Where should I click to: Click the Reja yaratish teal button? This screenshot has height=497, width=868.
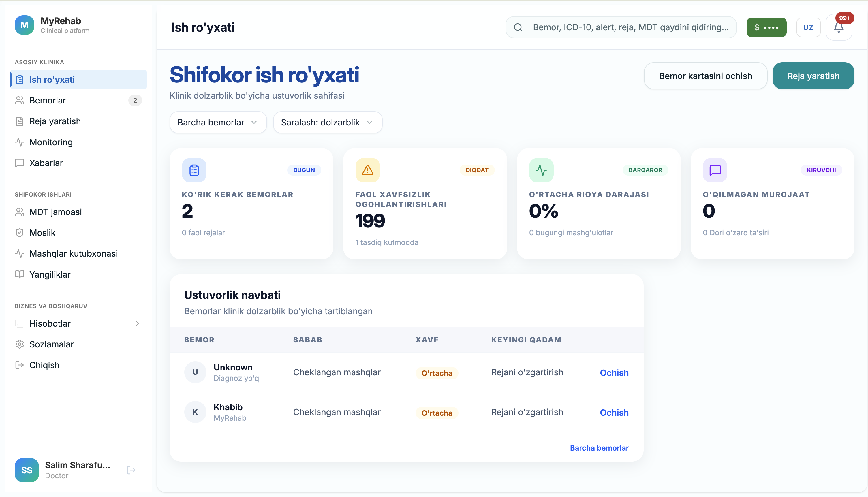pos(813,76)
